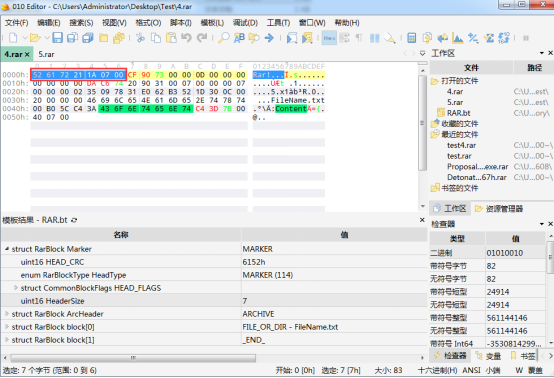Select the uint16 HeaderSize row

coord(214,301)
